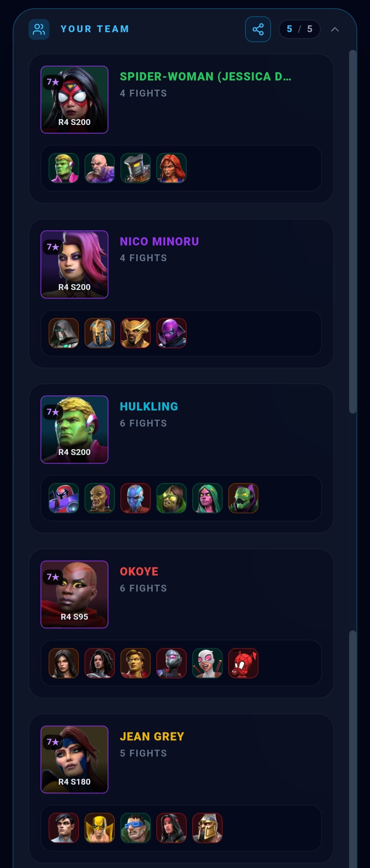Viewport: 370px width, 868px height.
Task: Select the Spider-Woman champion portrait
Action: point(74,100)
